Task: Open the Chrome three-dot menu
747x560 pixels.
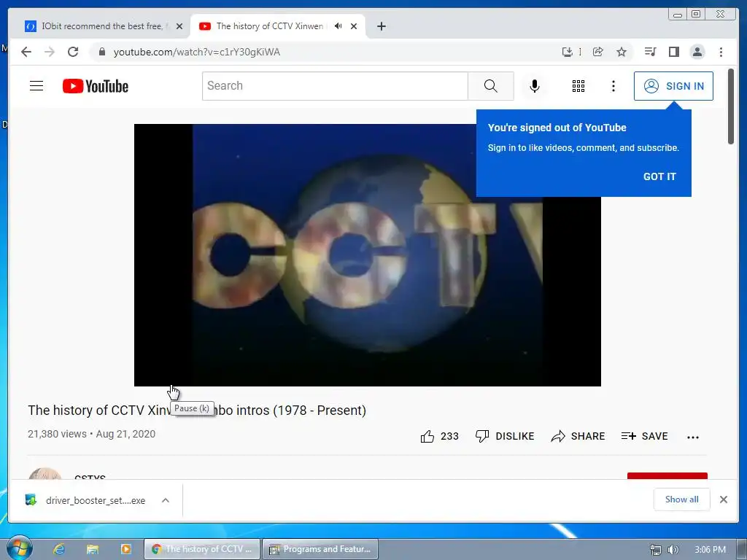Action: (721, 52)
